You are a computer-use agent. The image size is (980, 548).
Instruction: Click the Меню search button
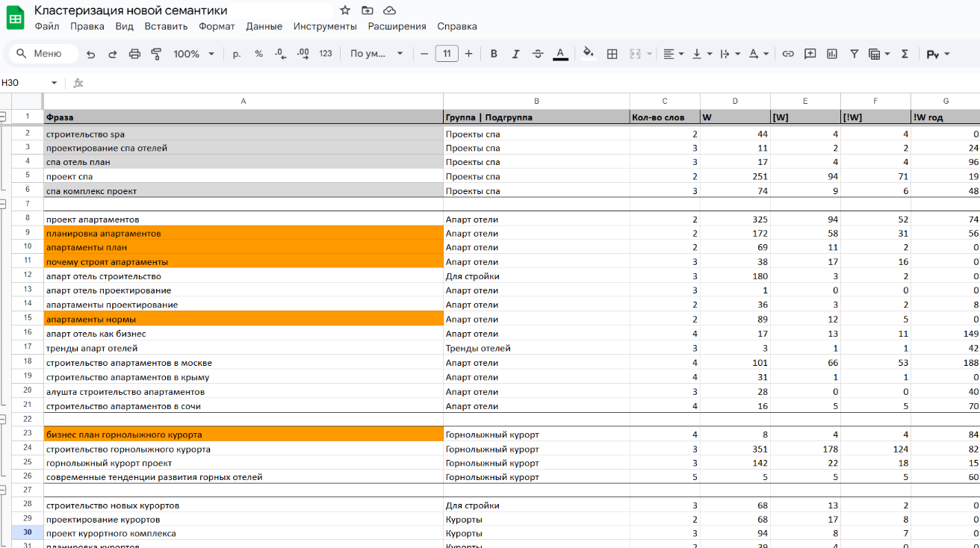pyautogui.click(x=43, y=54)
